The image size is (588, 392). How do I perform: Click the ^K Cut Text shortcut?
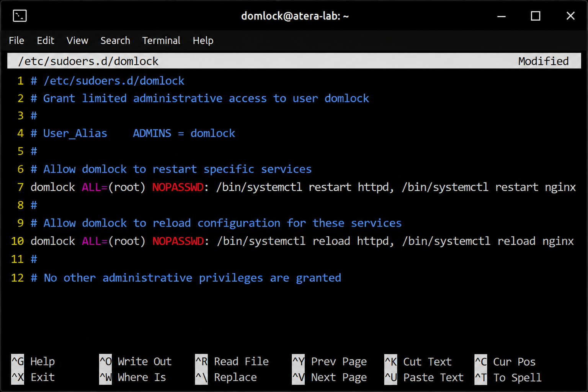point(418,362)
